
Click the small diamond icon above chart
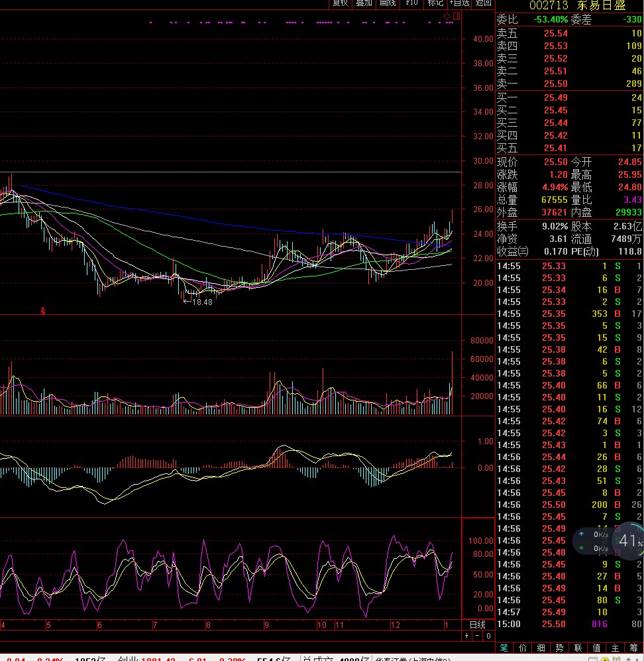[447, 15]
